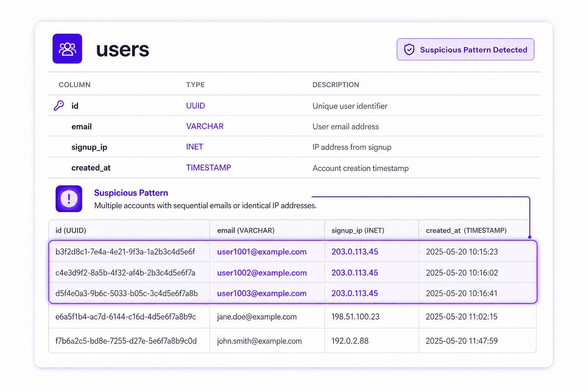Click the primary key icon beside id
The height and width of the screenshot is (392, 588).
(59, 106)
